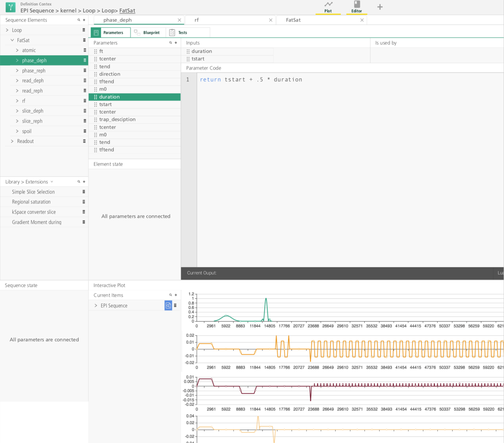The image size is (504, 443).
Task: Add a new parameter with plus icon
Action: pos(176,43)
